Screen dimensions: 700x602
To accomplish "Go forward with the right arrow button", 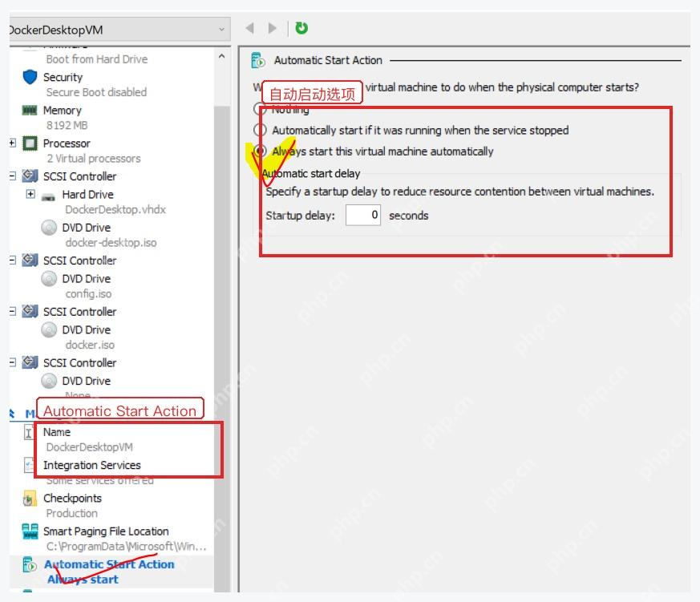I will [x=272, y=28].
